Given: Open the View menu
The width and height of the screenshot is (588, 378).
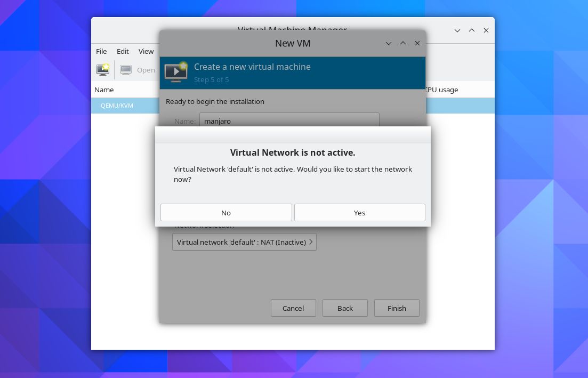Looking at the screenshot, I should click(x=146, y=51).
